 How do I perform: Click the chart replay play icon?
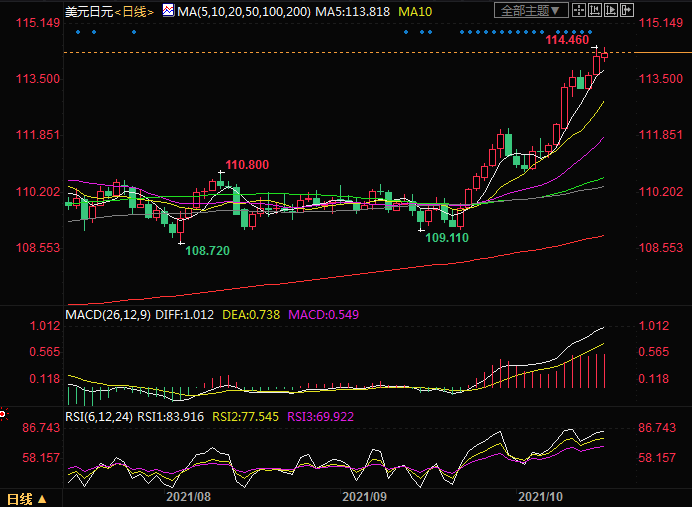tap(611, 10)
